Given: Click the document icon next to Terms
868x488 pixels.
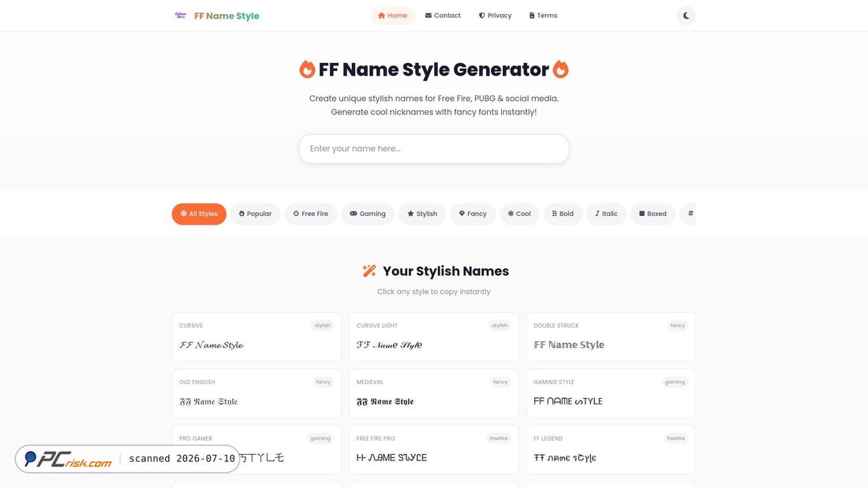Looking at the screenshot, I should (x=532, y=16).
